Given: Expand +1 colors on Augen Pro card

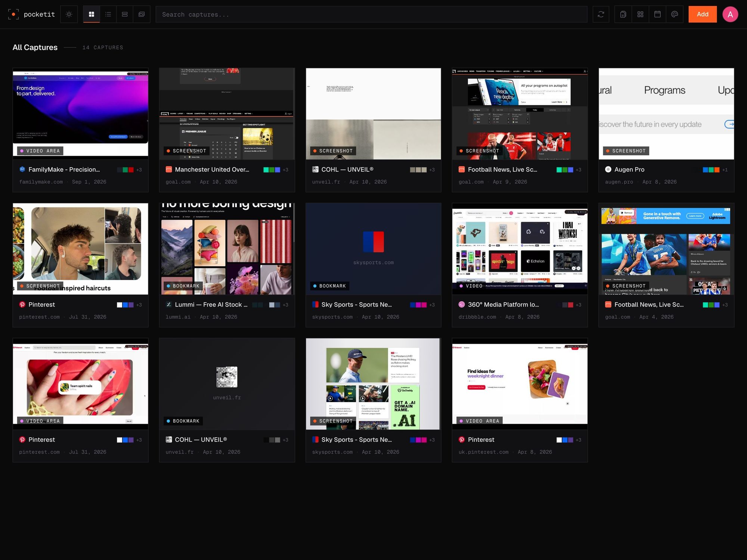Looking at the screenshot, I should pyautogui.click(x=725, y=170).
